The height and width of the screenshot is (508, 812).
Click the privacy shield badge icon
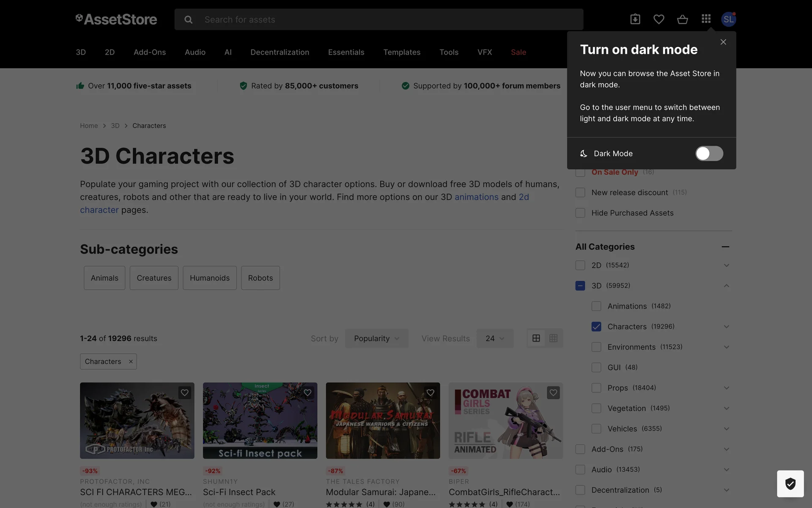tap(790, 483)
